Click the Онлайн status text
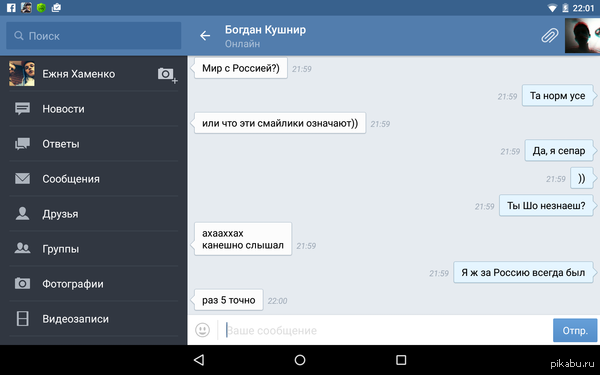Screen dimensions: 600x375 [242, 44]
